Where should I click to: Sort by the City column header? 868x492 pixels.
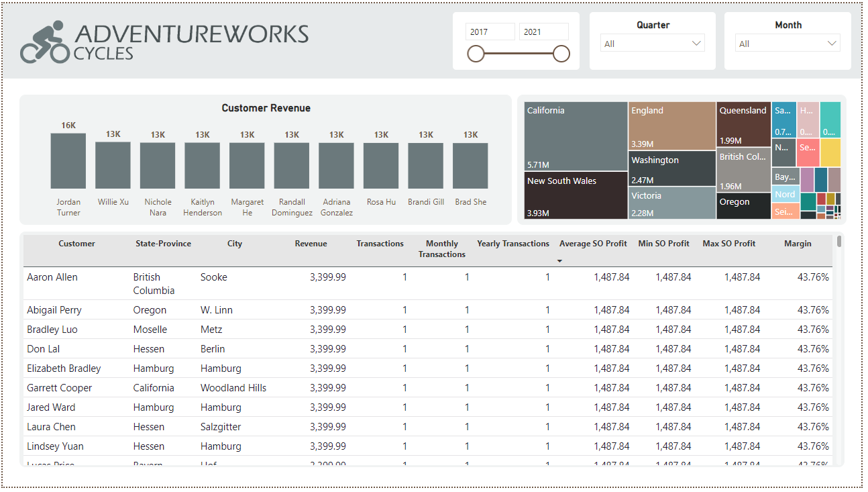click(x=235, y=244)
